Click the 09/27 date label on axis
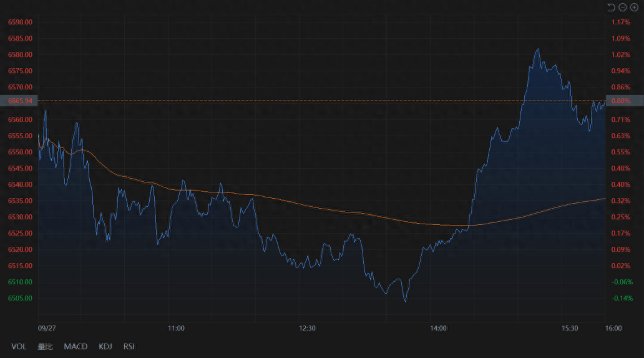Image resolution: width=644 pixels, height=358 pixels. (x=47, y=328)
